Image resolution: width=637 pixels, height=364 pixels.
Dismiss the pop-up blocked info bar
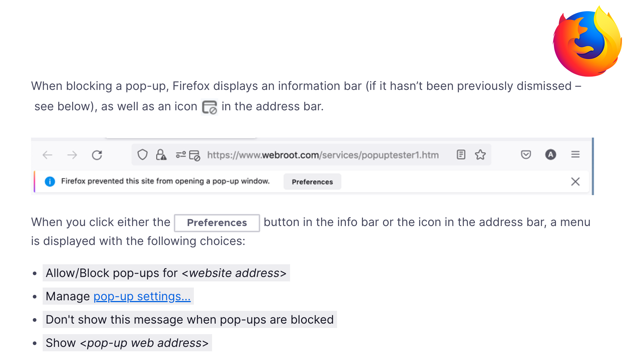point(575,182)
